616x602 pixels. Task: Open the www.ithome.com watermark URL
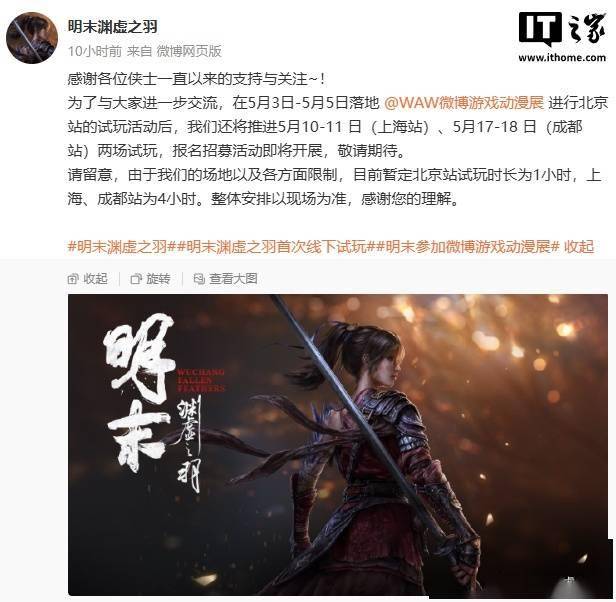(x=562, y=57)
